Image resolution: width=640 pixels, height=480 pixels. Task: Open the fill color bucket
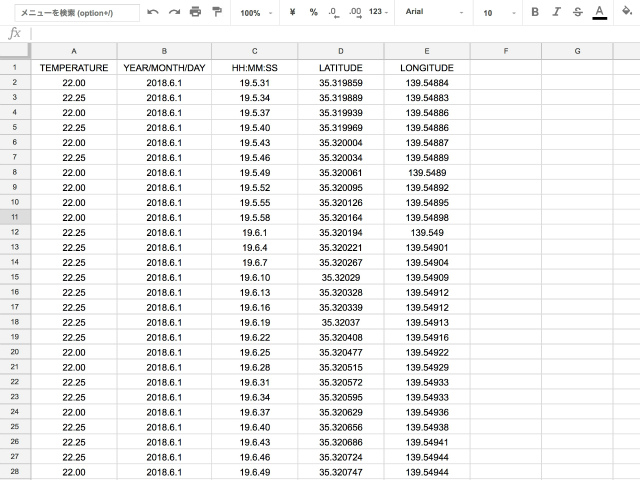pyautogui.click(x=627, y=11)
